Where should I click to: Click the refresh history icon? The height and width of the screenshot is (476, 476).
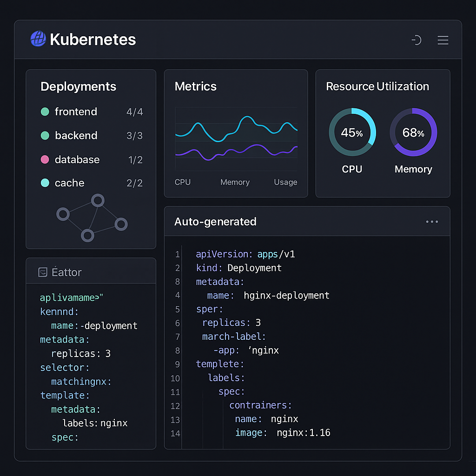(416, 40)
